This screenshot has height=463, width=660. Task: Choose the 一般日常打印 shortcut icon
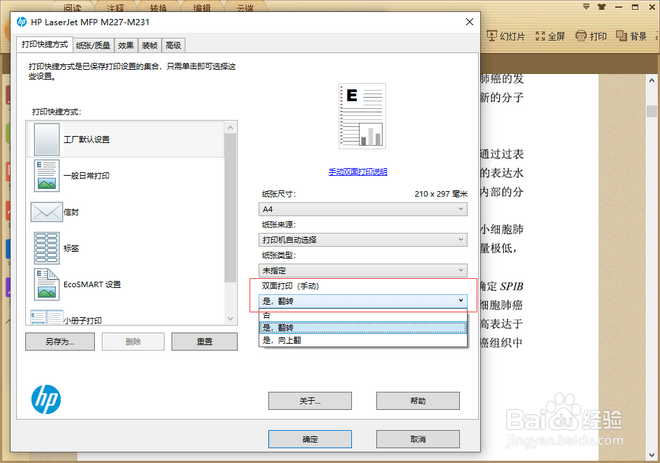(x=47, y=176)
